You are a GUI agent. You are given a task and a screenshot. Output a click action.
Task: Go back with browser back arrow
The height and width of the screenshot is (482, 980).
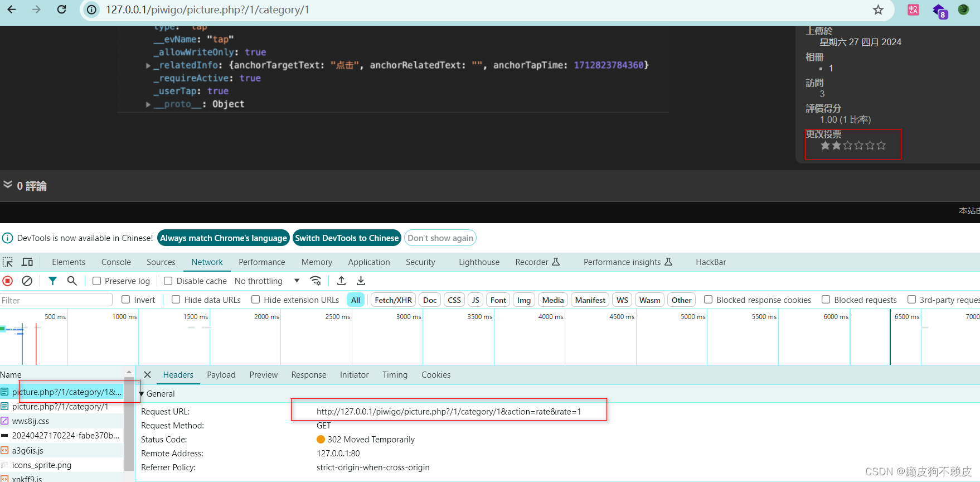[x=12, y=9]
